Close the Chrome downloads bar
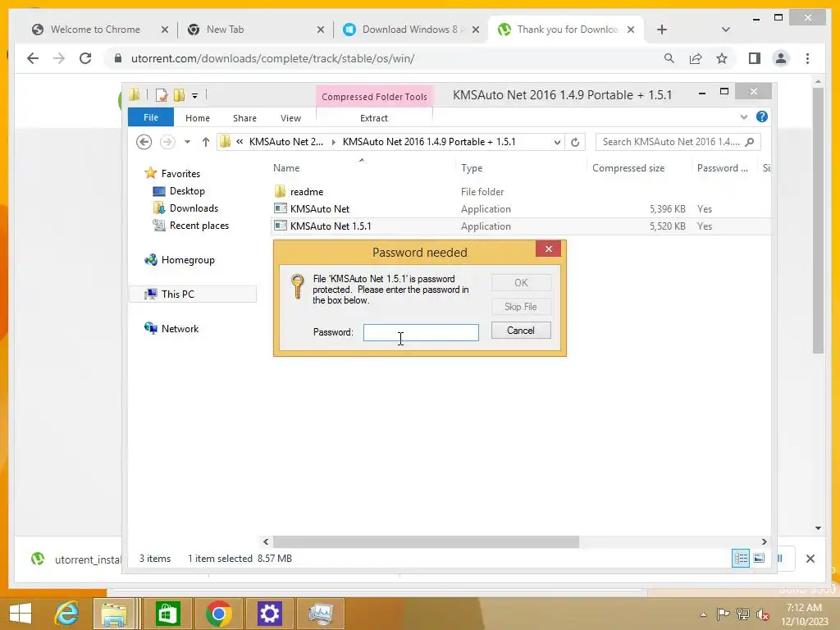Viewport: 840px width, 630px height. point(810,559)
